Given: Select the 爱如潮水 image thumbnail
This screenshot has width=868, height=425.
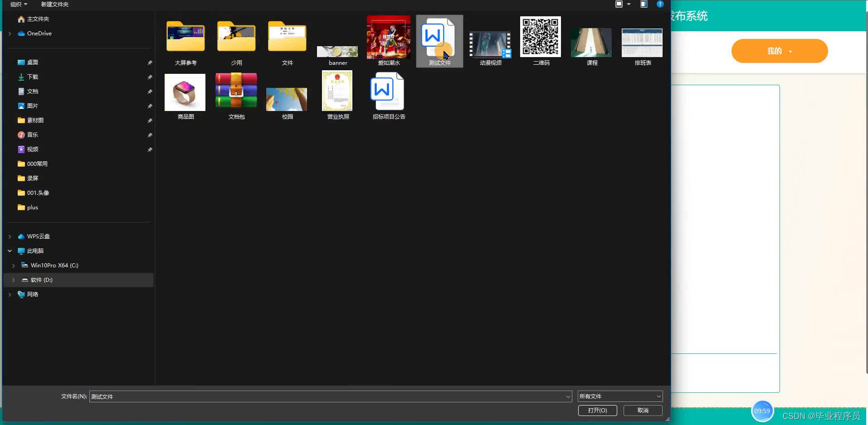Looking at the screenshot, I should pos(389,37).
